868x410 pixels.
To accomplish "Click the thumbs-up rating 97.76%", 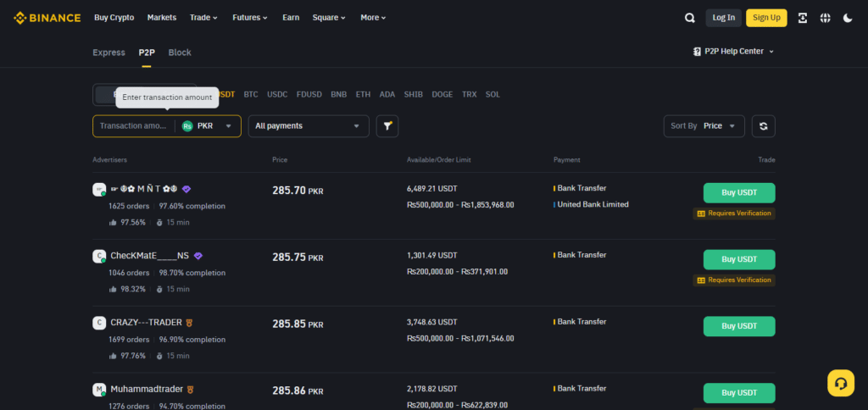I will tap(127, 356).
